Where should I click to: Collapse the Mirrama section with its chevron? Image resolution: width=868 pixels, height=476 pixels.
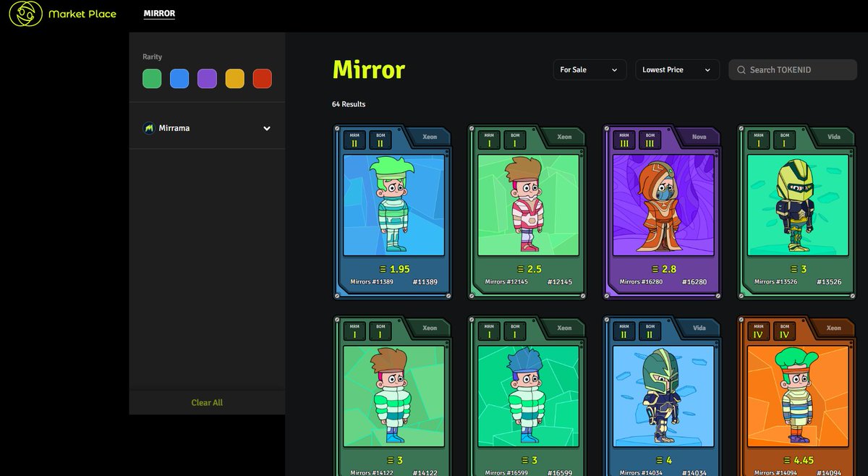pos(267,127)
